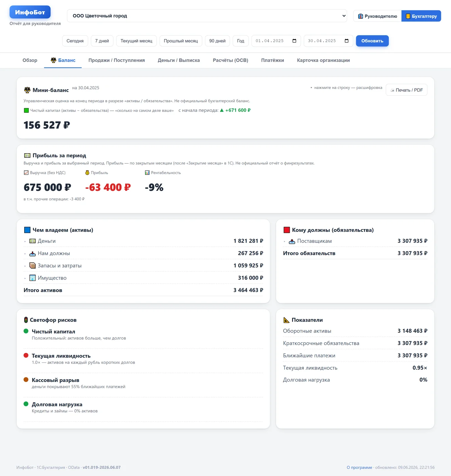Viewport: 451px width, 476px height.
Task: Expand the Деньги row breakdown arrow
Action: pyautogui.click(x=25, y=241)
